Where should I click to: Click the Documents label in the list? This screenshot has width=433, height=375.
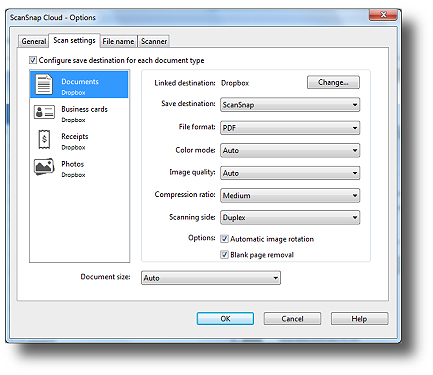point(80,81)
